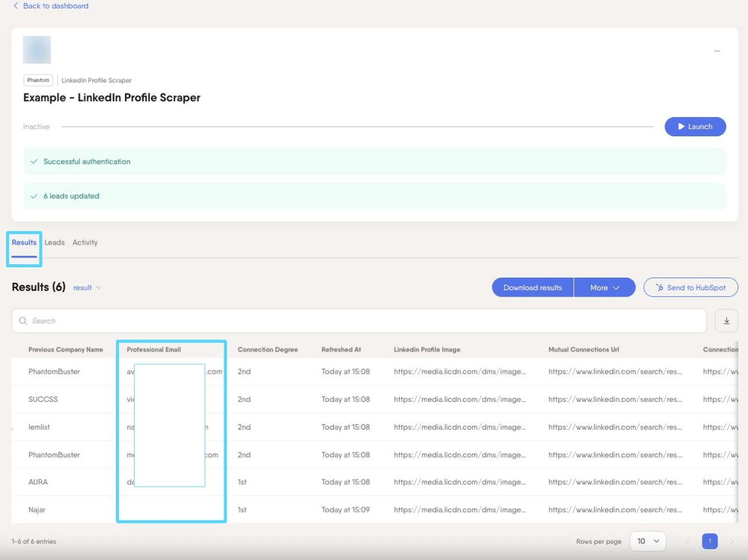
Task: Click inside the Search field
Action: [x=359, y=321]
